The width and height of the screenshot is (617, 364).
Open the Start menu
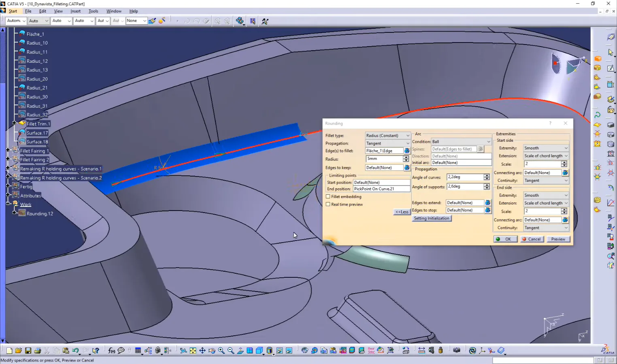[x=13, y=11]
